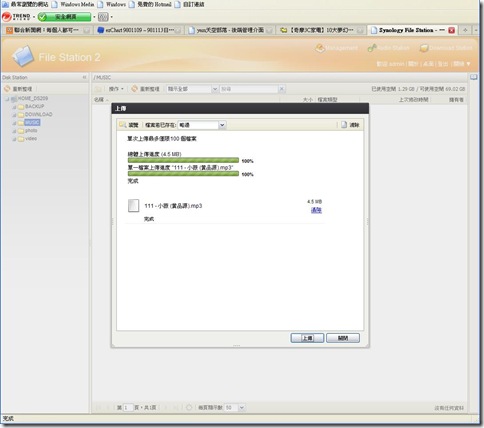
Task: Click the 上傳 upload button
Action: click(307, 338)
